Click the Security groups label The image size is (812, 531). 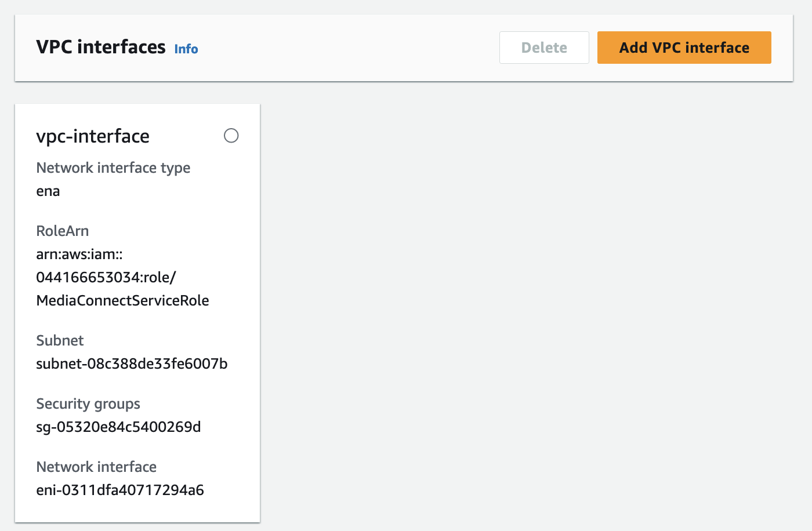coord(88,404)
